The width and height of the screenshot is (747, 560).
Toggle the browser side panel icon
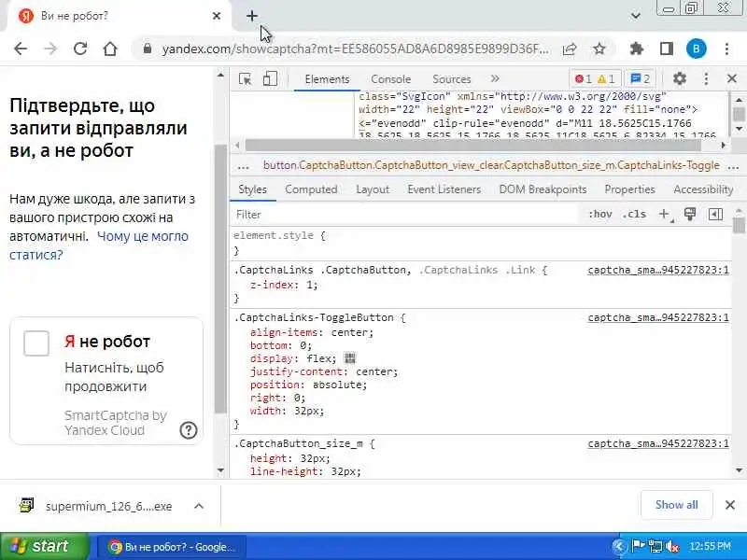pos(667,49)
